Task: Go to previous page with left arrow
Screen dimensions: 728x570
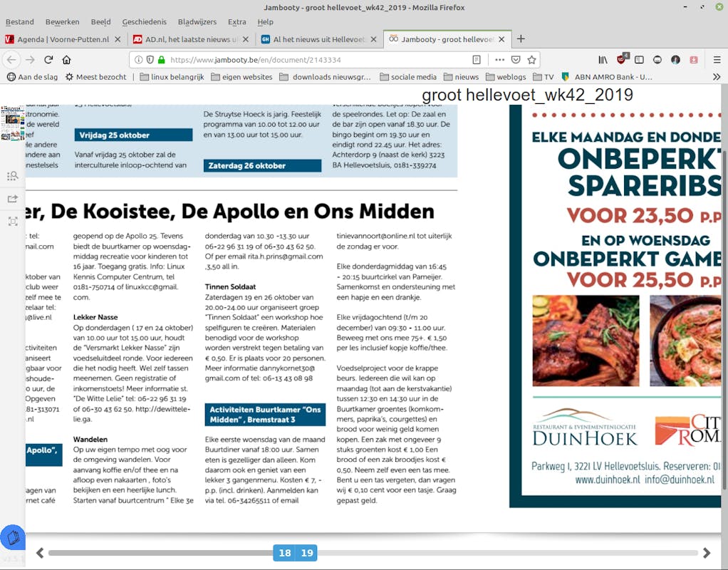Action: [x=40, y=553]
